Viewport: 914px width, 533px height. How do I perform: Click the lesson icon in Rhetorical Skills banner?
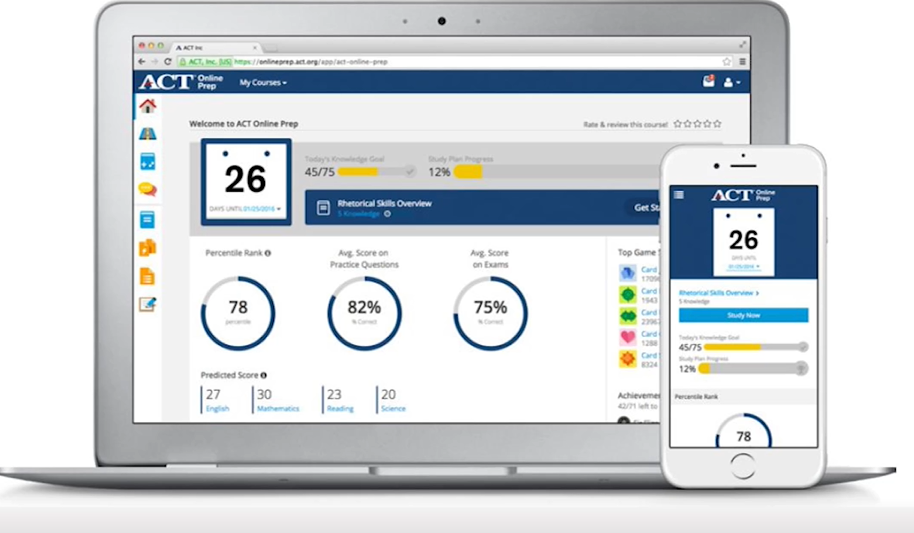323,208
